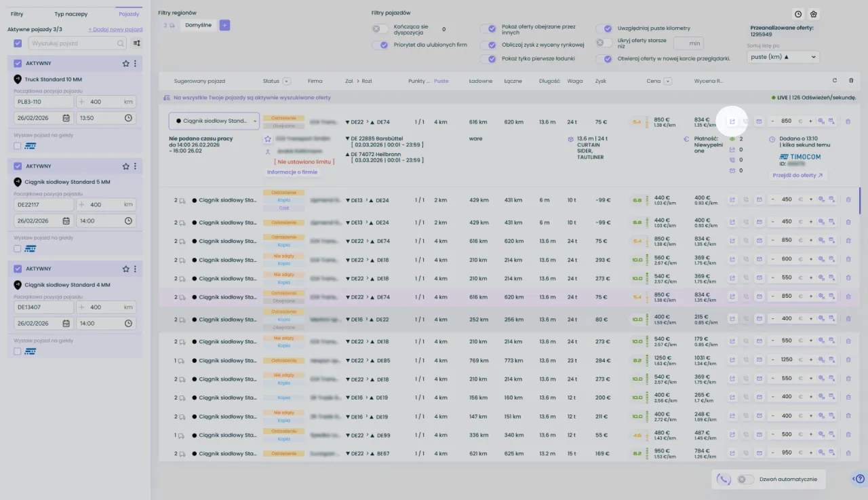This screenshot has width=868, height=500.
Task: Switch to the Filtry tab
Action: [x=17, y=14]
